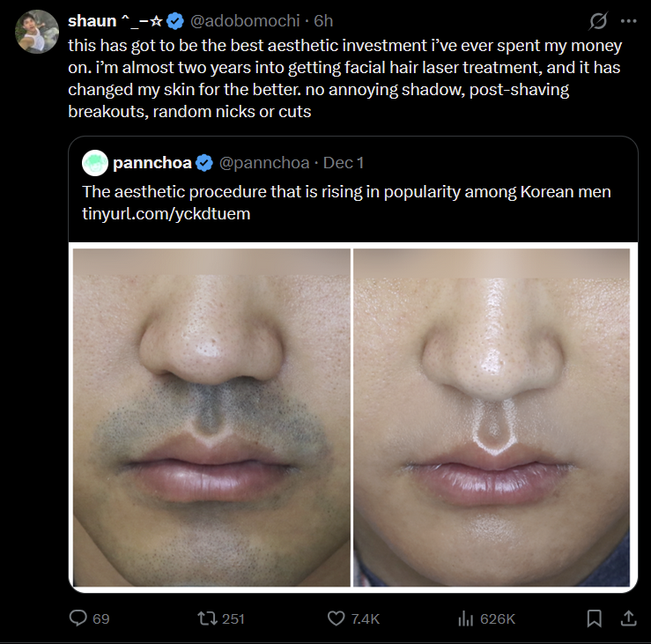Open the 6h timestamp link
This screenshot has width=651, height=644.
(x=323, y=20)
